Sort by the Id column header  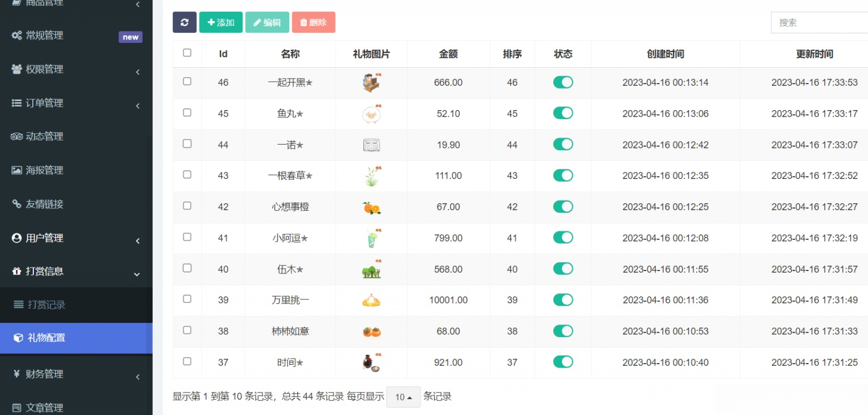[223, 54]
